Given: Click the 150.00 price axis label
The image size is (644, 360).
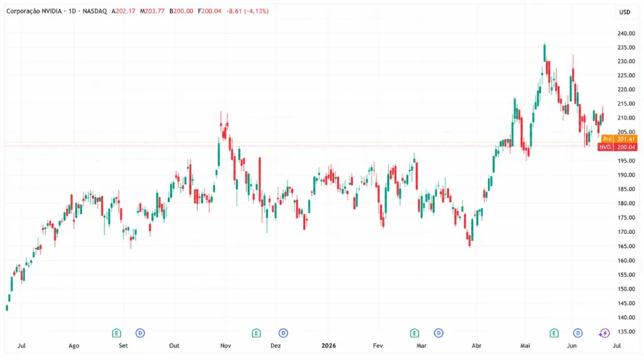Looking at the screenshot, I should click(626, 289).
